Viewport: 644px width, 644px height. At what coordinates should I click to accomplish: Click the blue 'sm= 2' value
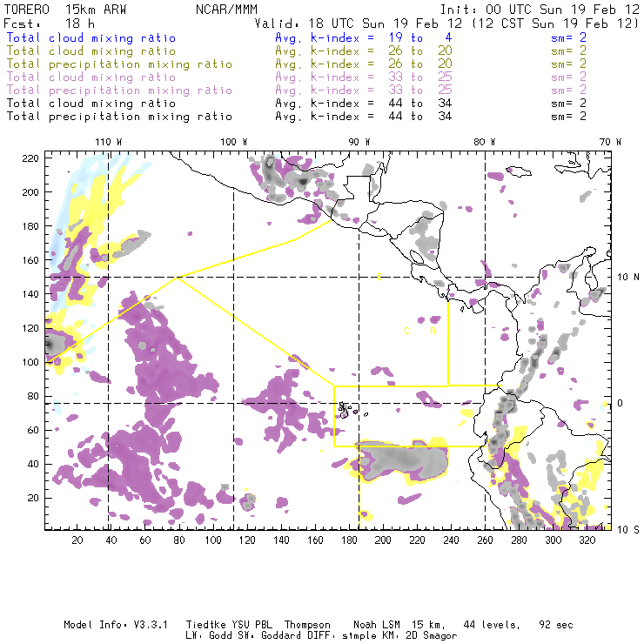[568, 38]
